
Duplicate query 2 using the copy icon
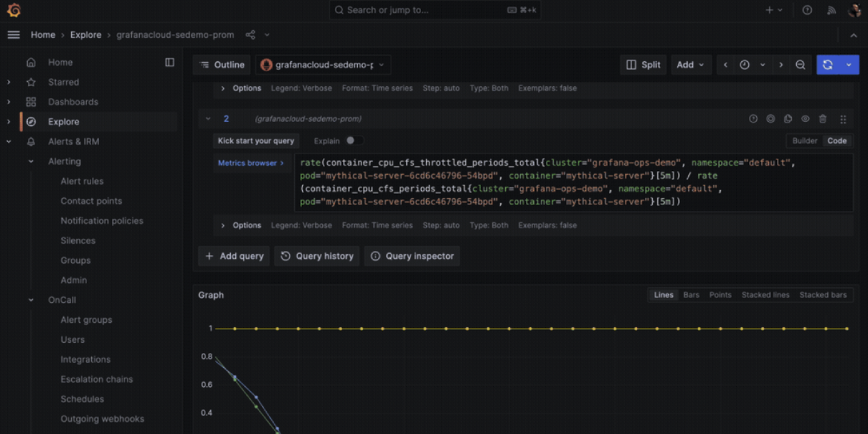click(788, 119)
